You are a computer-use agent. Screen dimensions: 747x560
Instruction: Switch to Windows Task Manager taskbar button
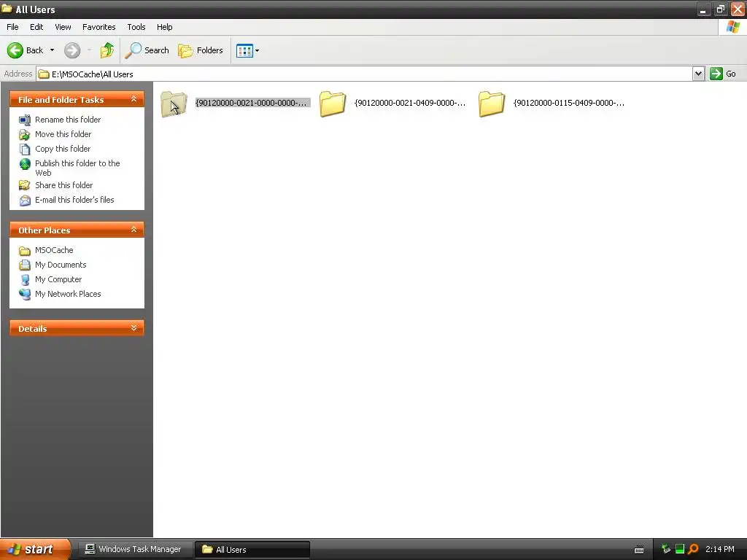[x=134, y=549]
